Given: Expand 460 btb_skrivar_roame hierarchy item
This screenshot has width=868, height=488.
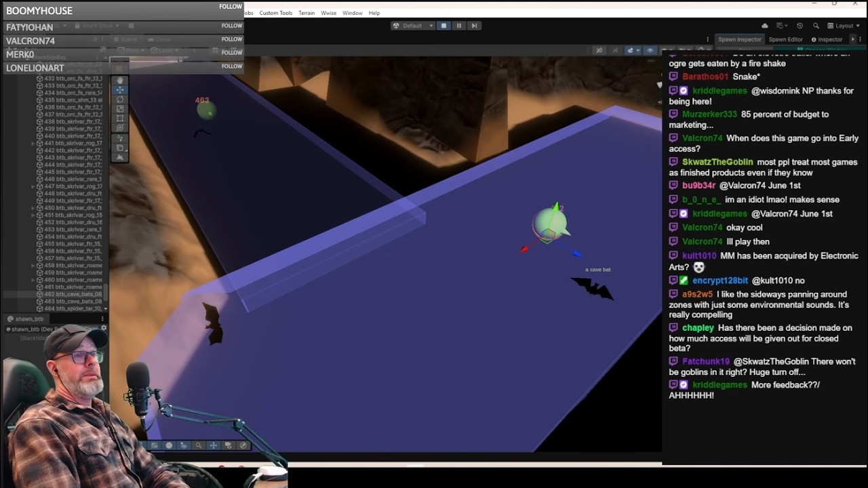Looking at the screenshot, I should click(33, 280).
